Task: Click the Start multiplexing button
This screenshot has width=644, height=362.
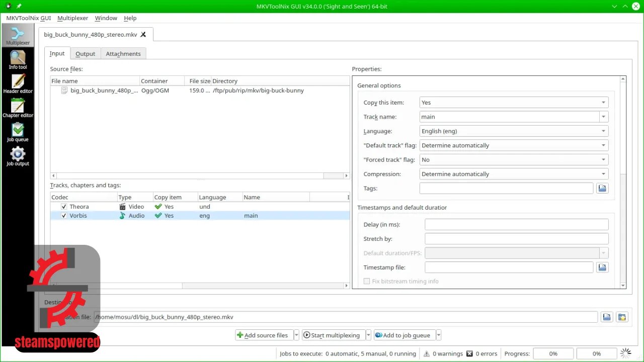Action: tap(333, 335)
